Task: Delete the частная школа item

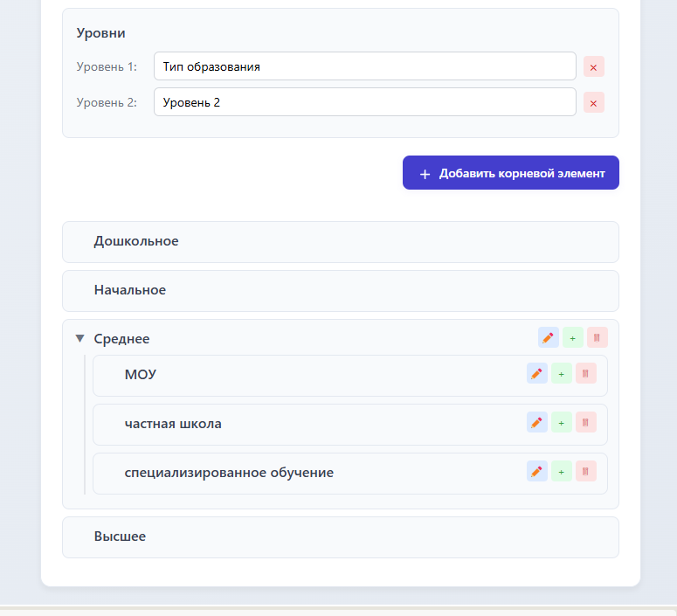Action: (x=586, y=423)
